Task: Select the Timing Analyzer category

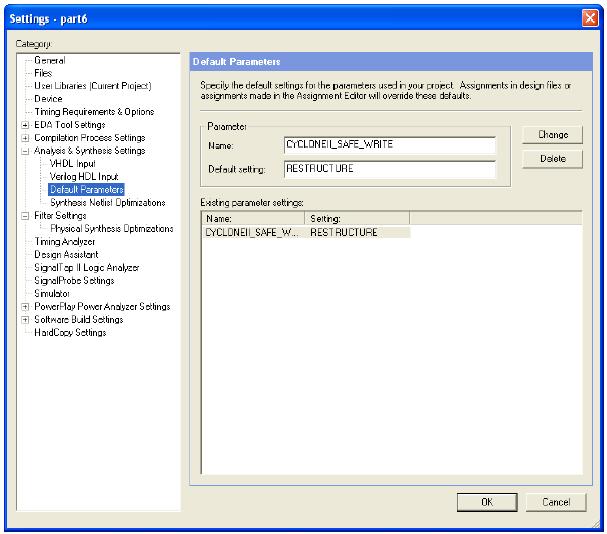Action: (64, 242)
